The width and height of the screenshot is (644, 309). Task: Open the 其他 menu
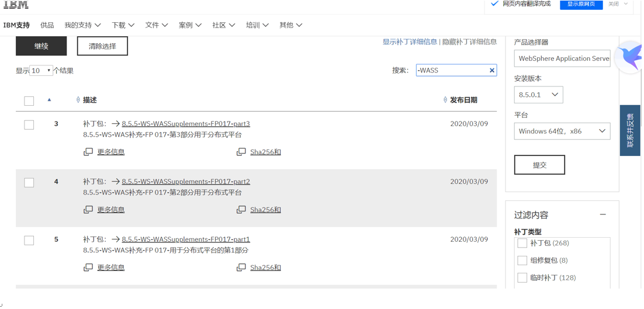pos(291,25)
